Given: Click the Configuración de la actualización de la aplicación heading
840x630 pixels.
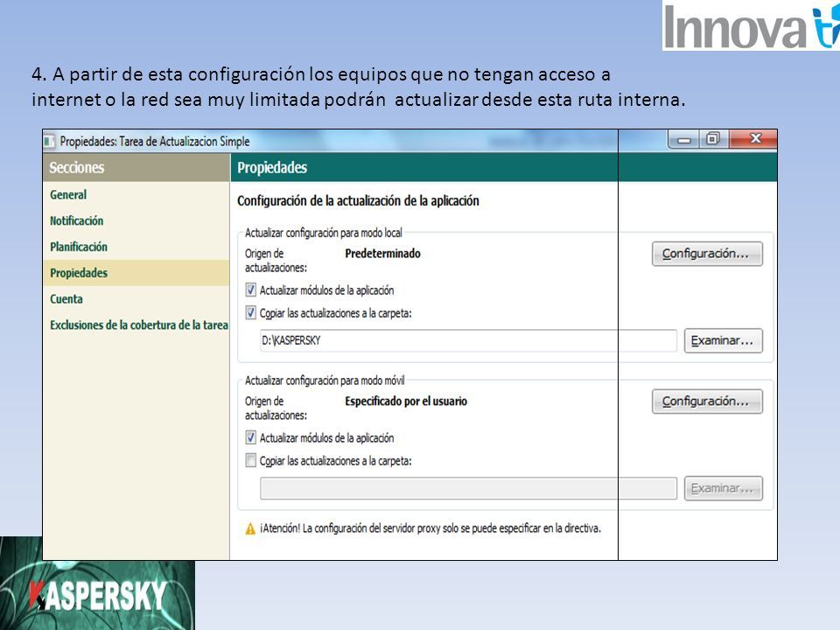Looking at the screenshot, I should (x=359, y=201).
